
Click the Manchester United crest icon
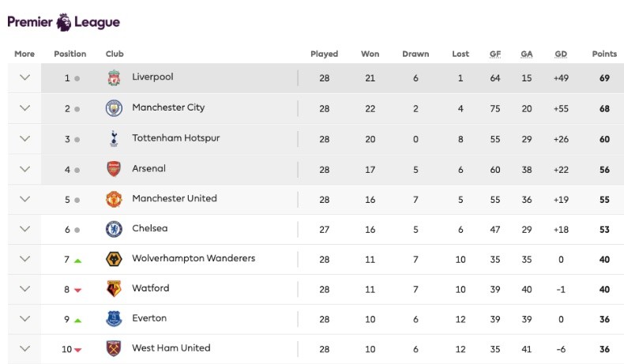(114, 198)
